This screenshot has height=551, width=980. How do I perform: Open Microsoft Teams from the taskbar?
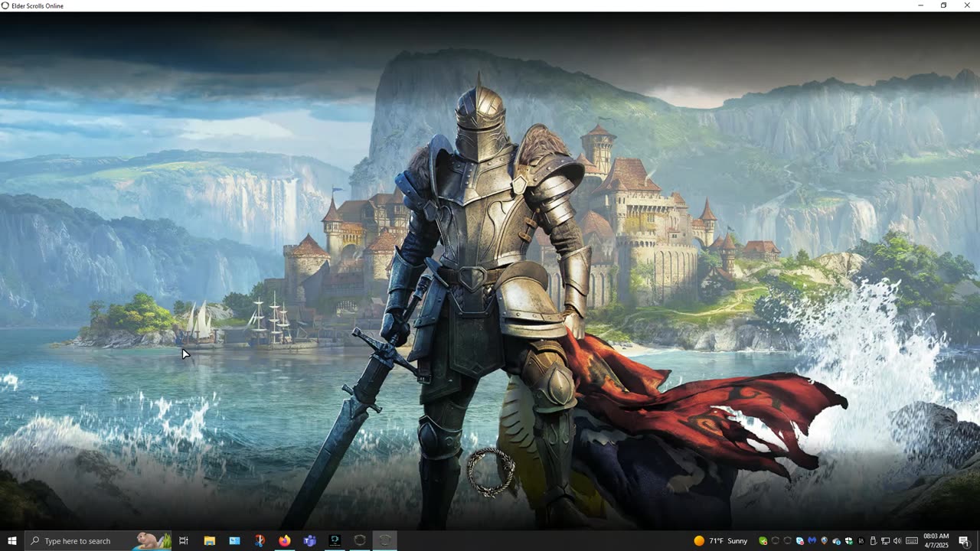(309, 541)
